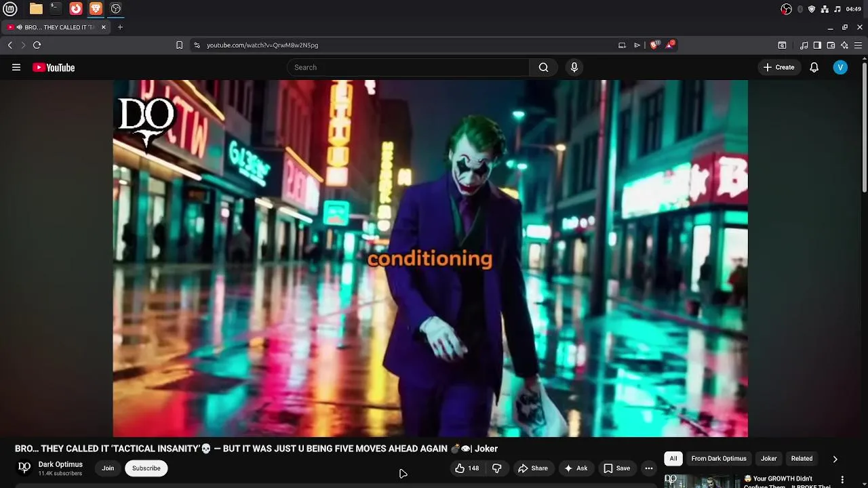Go back to the previous page
Viewport: 868px width, 488px height.
point(9,45)
